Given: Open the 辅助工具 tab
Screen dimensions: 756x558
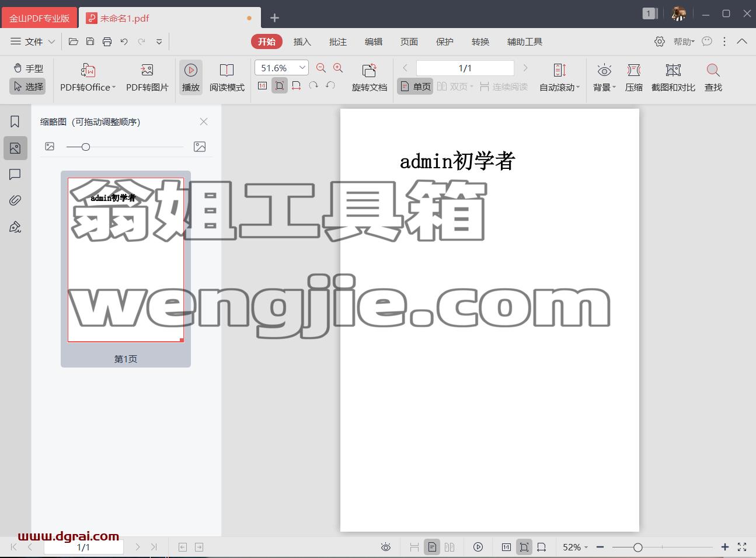Looking at the screenshot, I should (x=525, y=41).
